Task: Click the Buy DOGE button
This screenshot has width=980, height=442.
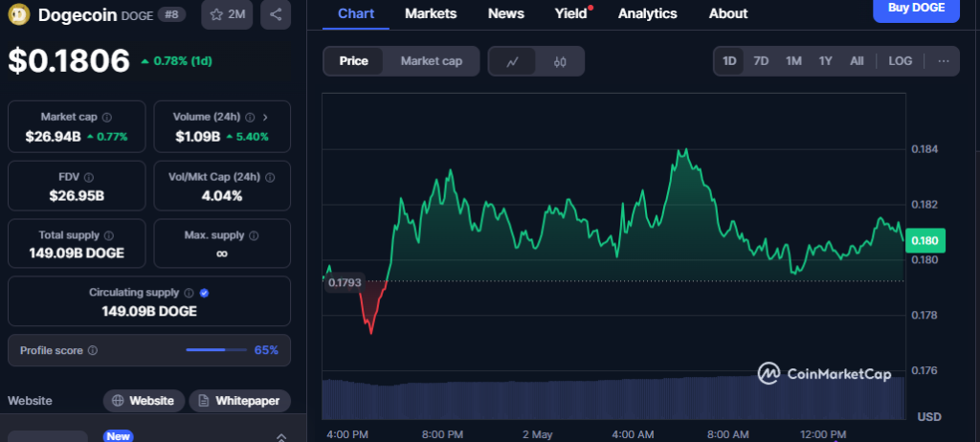Action: click(916, 8)
